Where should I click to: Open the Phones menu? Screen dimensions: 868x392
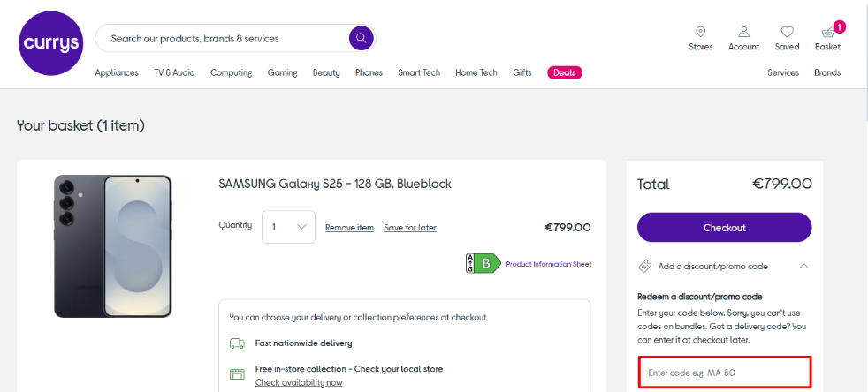[x=369, y=72]
